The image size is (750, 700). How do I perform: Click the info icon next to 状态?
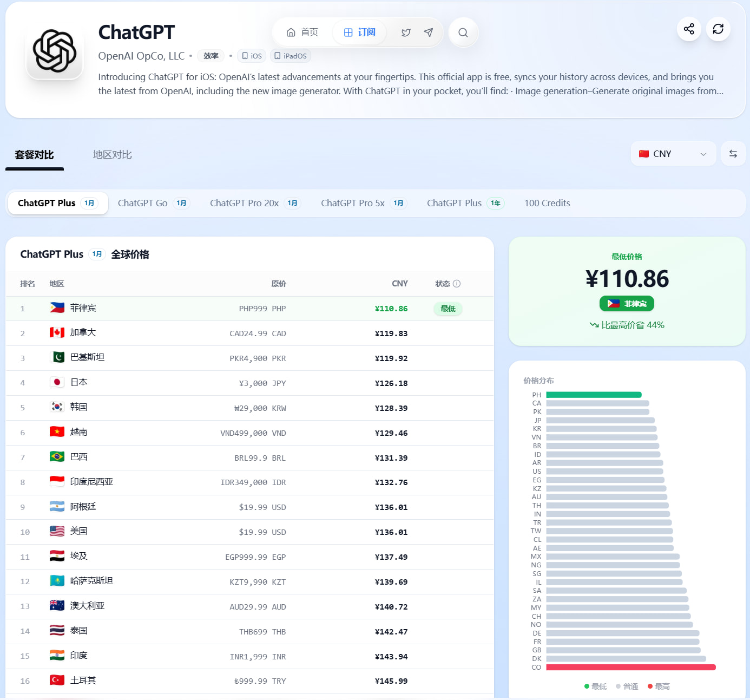pyautogui.click(x=457, y=284)
